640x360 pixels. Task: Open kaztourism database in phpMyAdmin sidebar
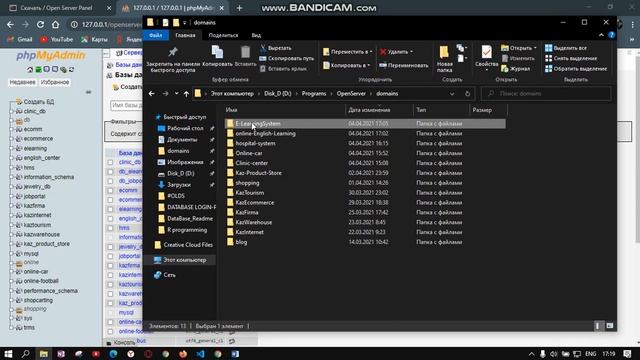[37, 225]
